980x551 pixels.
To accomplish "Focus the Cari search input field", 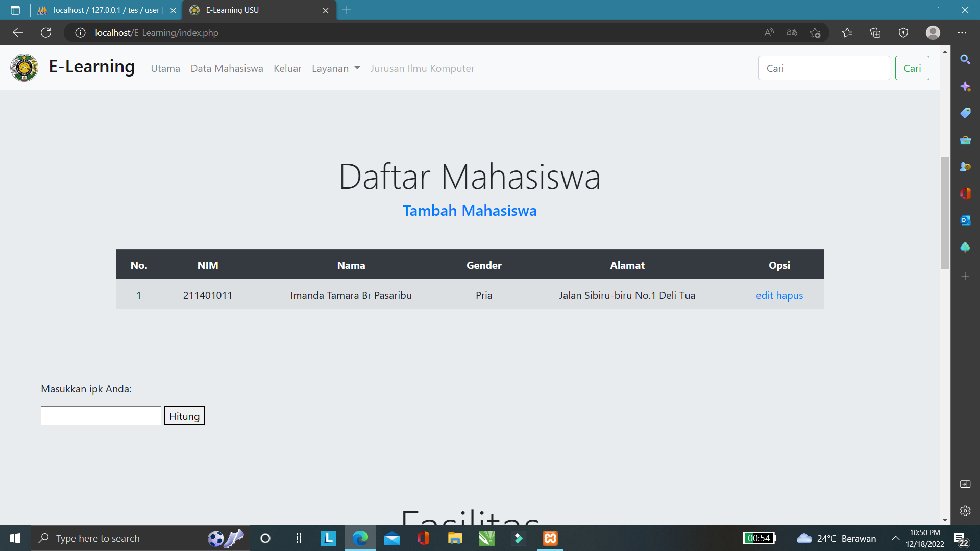I will 823,68.
